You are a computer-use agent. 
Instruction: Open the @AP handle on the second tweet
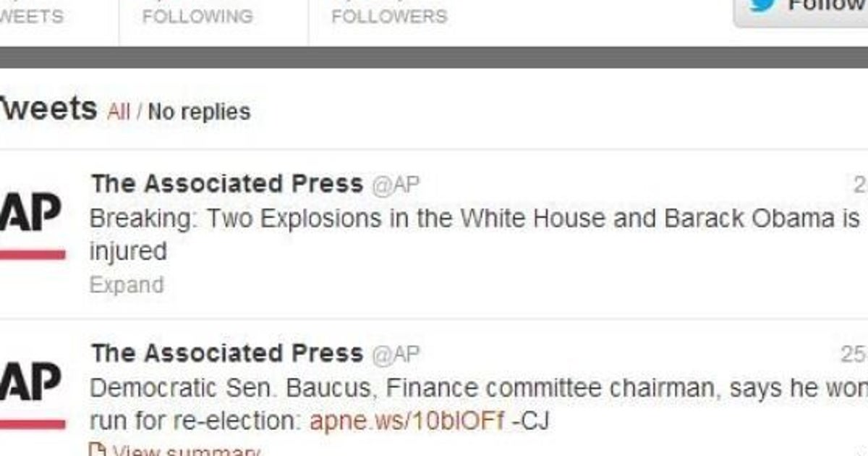pos(394,355)
